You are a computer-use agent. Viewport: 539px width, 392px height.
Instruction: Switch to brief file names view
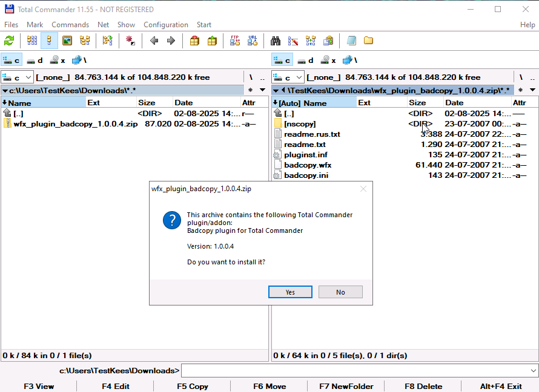[32, 41]
